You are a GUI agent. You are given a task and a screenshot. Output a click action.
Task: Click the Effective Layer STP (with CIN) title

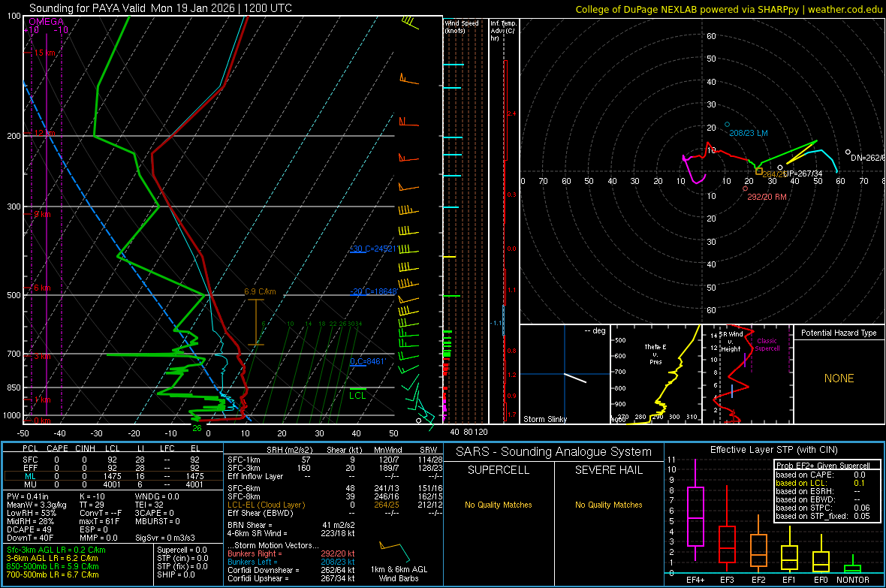coord(773,450)
